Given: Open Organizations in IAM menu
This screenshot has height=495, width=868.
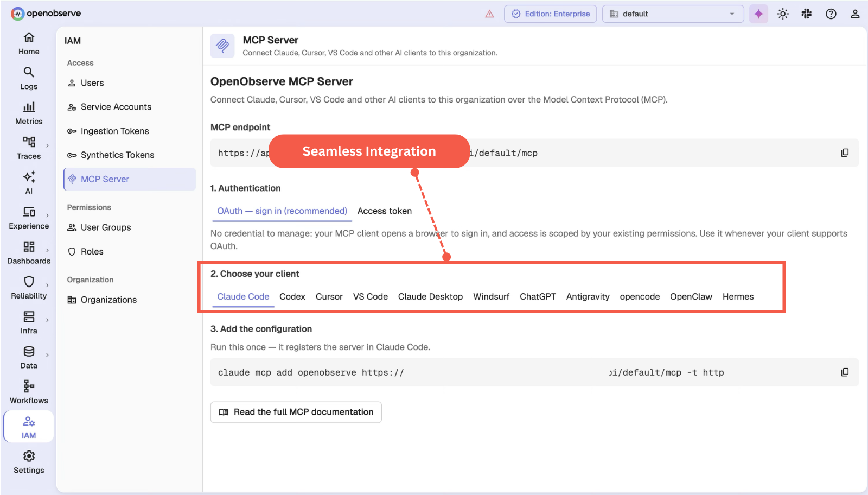Looking at the screenshot, I should pyautogui.click(x=129, y=300).
